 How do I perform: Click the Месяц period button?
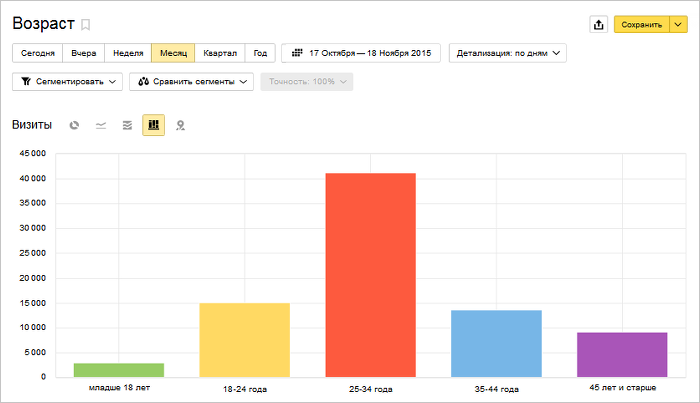tap(173, 53)
